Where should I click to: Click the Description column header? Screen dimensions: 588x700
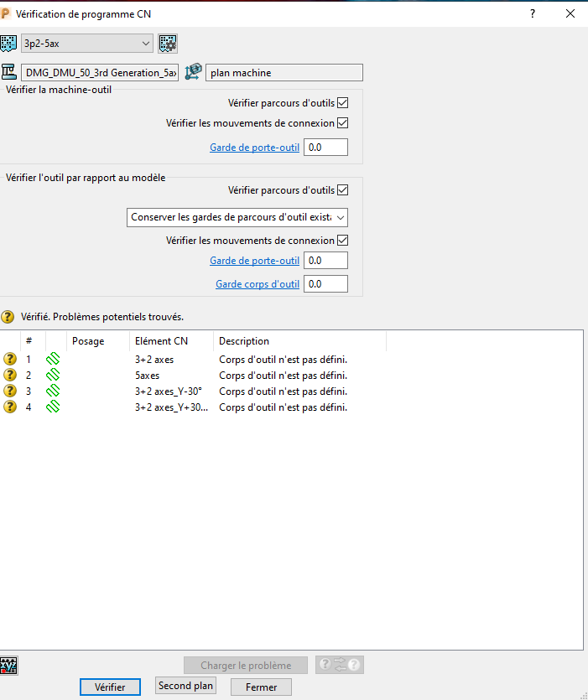pos(244,341)
